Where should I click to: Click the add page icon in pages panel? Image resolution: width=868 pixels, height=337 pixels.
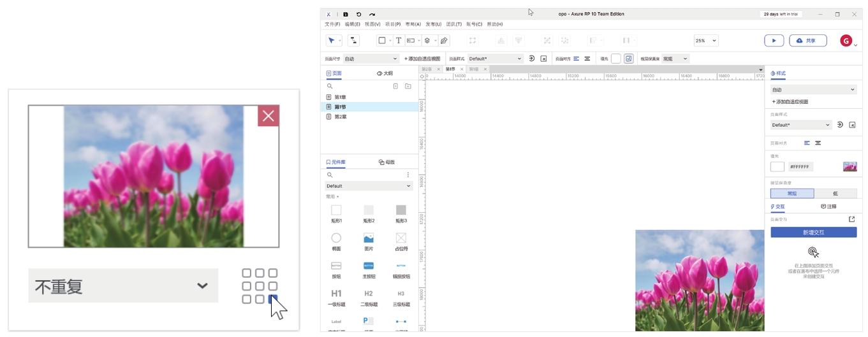point(395,86)
